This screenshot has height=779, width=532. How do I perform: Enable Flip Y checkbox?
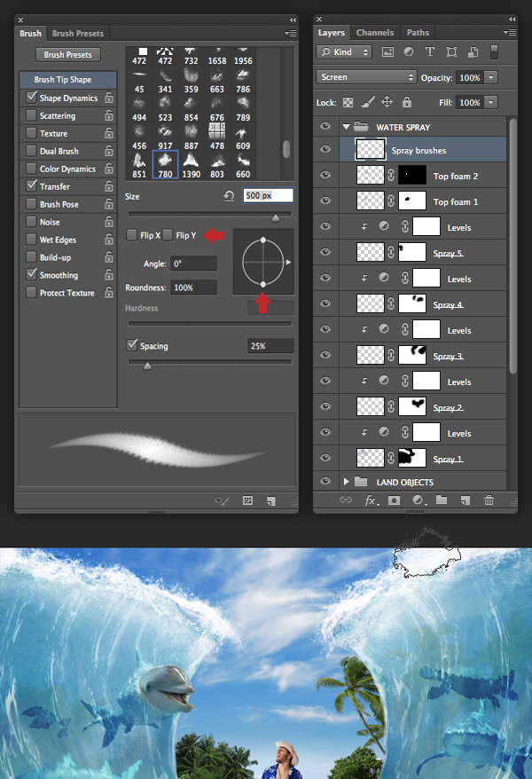[x=168, y=234]
